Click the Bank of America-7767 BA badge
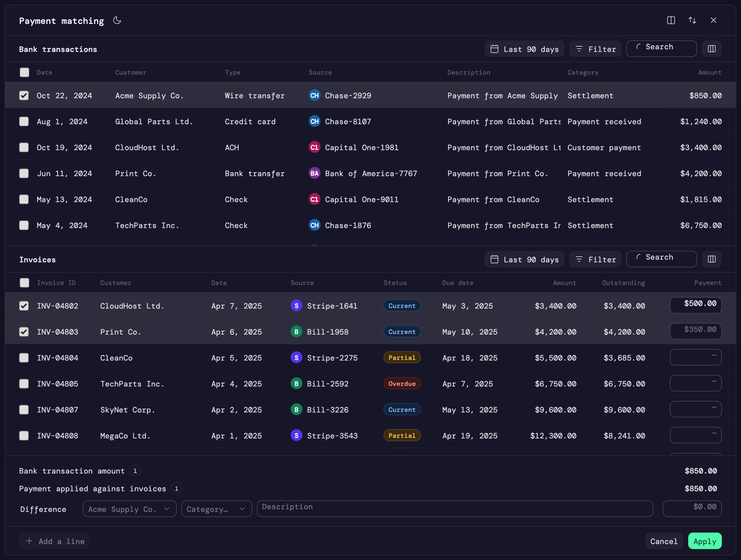Screen dimensions: 741x560 tap(314, 173)
